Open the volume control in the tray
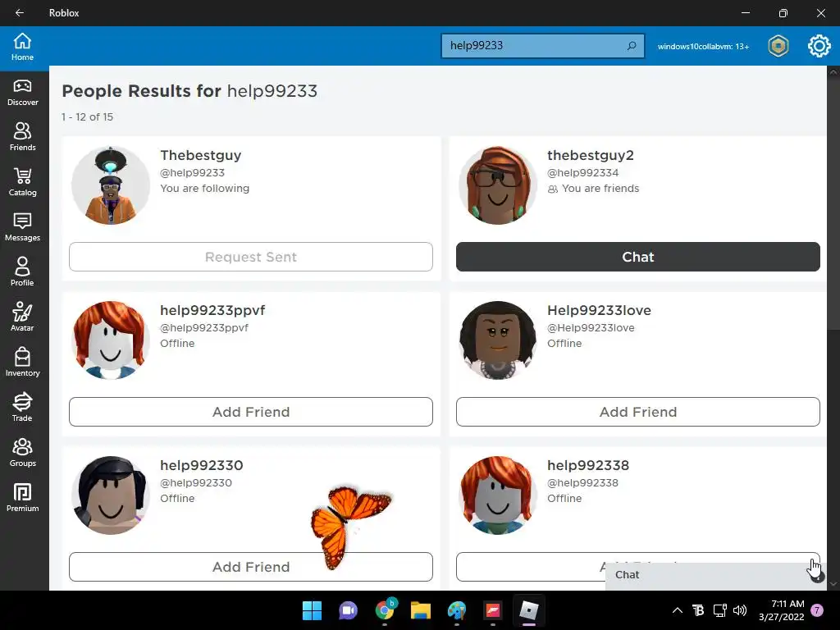The height and width of the screenshot is (630, 840). [740, 610]
